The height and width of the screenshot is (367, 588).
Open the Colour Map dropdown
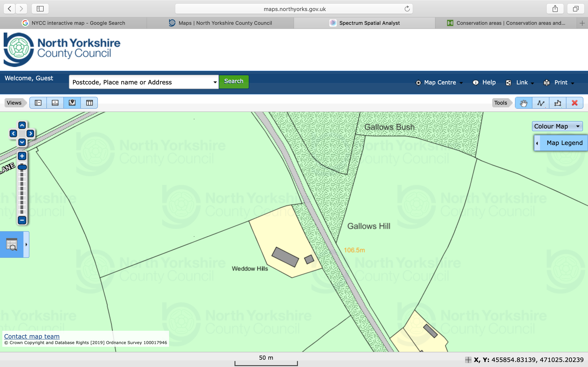coord(557,126)
